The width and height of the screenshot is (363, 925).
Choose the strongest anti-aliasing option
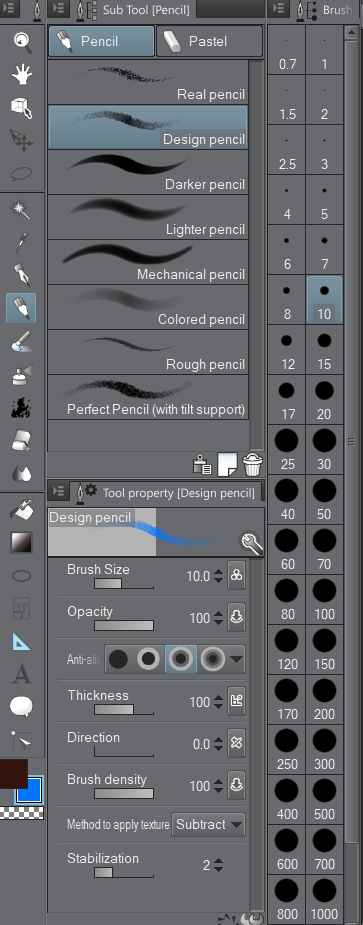click(212, 659)
